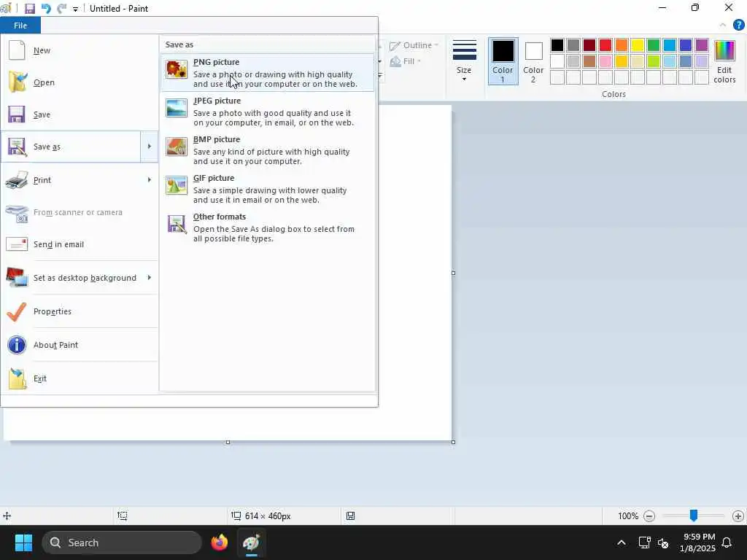This screenshot has height=560, width=747.
Task: Click the Open folder icon
Action: point(18,82)
